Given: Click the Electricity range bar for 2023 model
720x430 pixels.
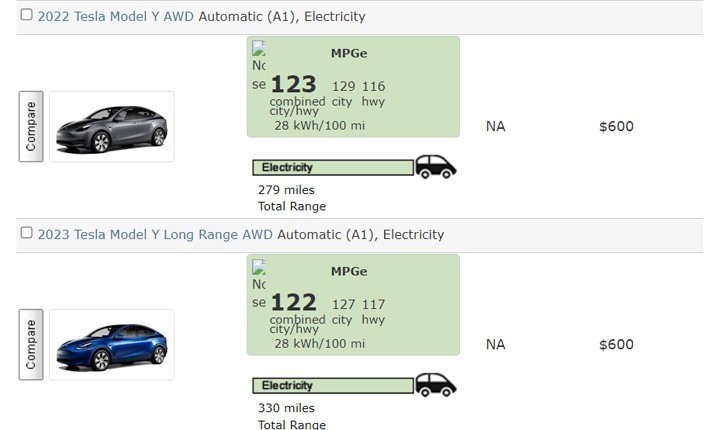Looking at the screenshot, I should tap(333, 385).
